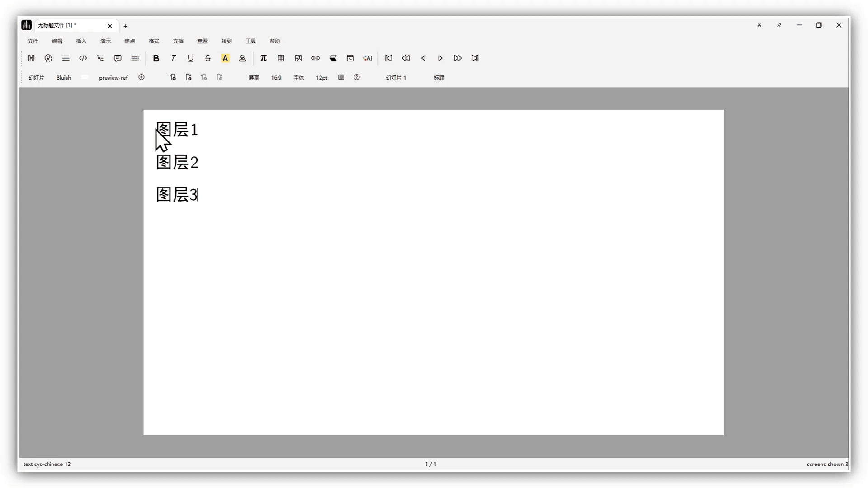Screen dimensions: 868x488
Task: Toggle italic text style
Action: point(173,58)
